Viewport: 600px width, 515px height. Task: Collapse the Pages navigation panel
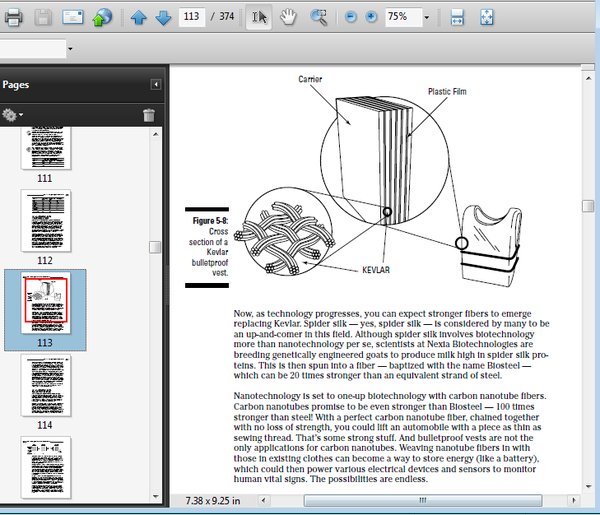click(x=156, y=85)
